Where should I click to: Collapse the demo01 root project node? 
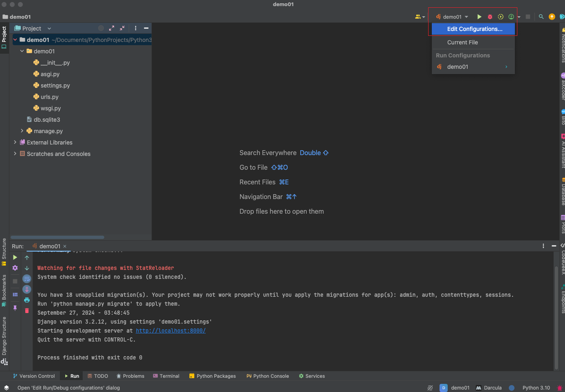pyautogui.click(x=15, y=40)
